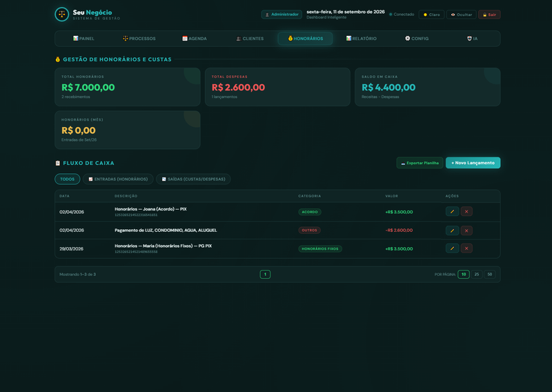Select the Todos filter chip

pos(67,179)
